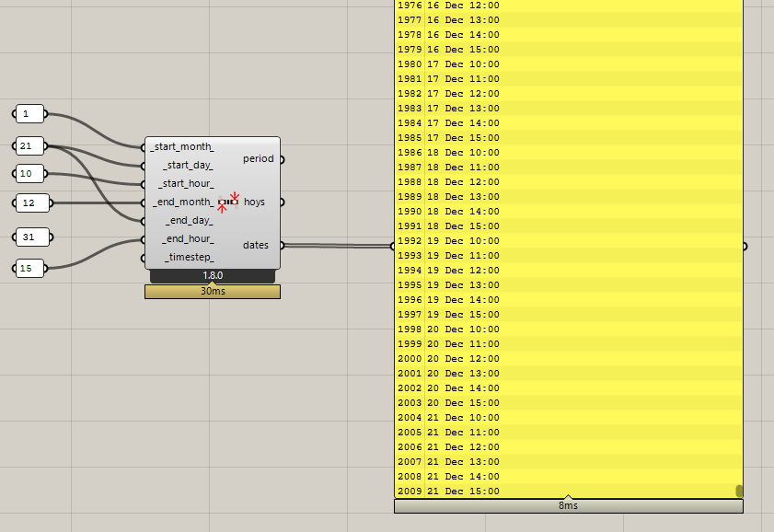This screenshot has height=532, width=774.
Task: Select the number panel with value 1
Action: pos(29,114)
